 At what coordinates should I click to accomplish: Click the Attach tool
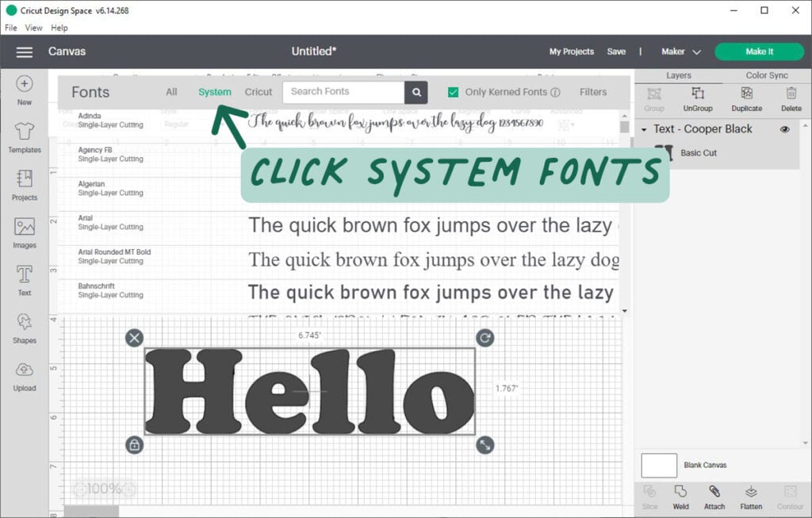[x=714, y=497]
